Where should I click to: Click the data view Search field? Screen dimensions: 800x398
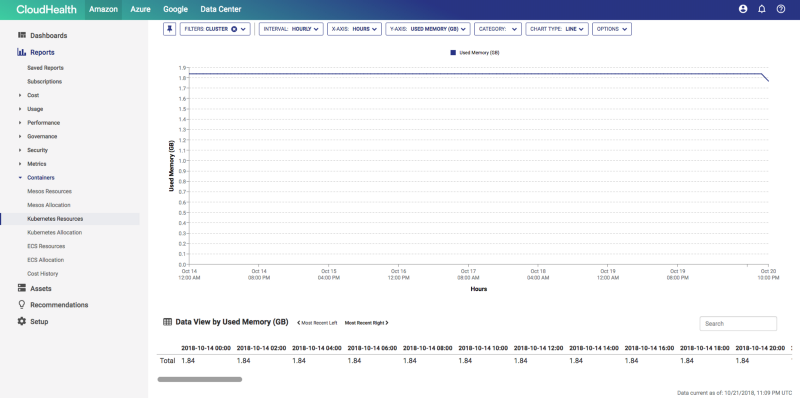[738, 324]
